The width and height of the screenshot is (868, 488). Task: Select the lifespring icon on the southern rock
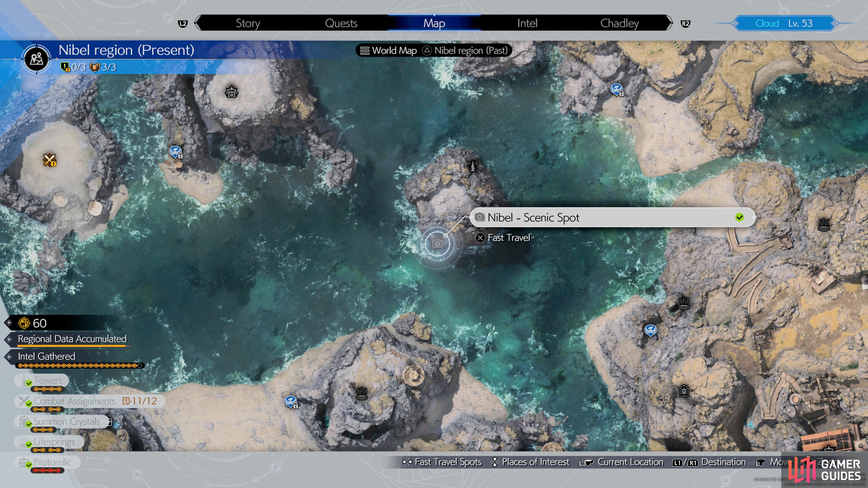(x=362, y=393)
